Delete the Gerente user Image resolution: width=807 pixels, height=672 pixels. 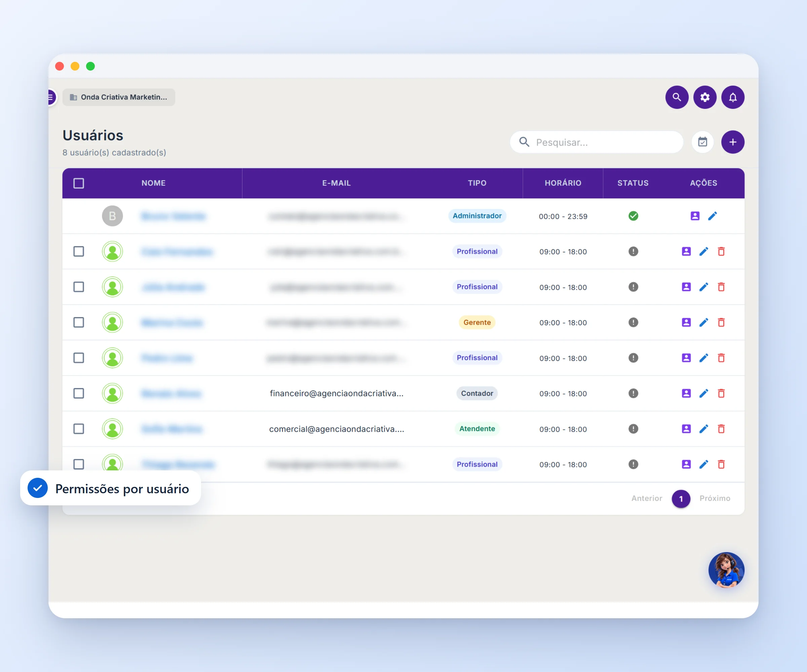[x=721, y=322]
